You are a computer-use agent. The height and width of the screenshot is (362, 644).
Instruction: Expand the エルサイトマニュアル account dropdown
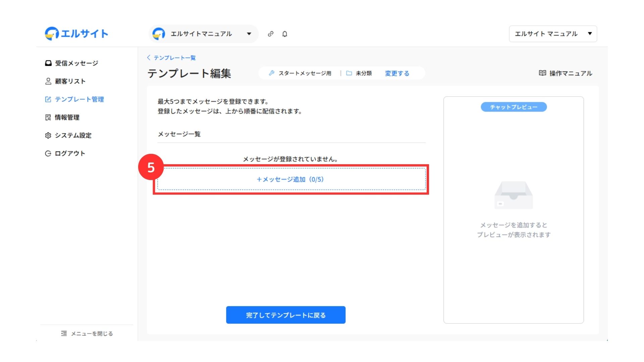click(249, 34)
